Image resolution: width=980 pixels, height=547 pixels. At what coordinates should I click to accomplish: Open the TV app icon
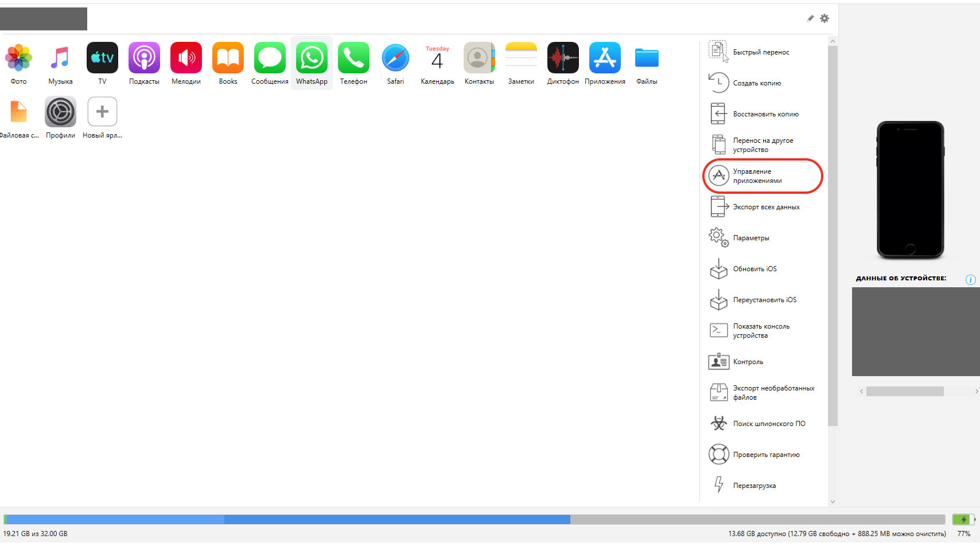coord(102,58)
